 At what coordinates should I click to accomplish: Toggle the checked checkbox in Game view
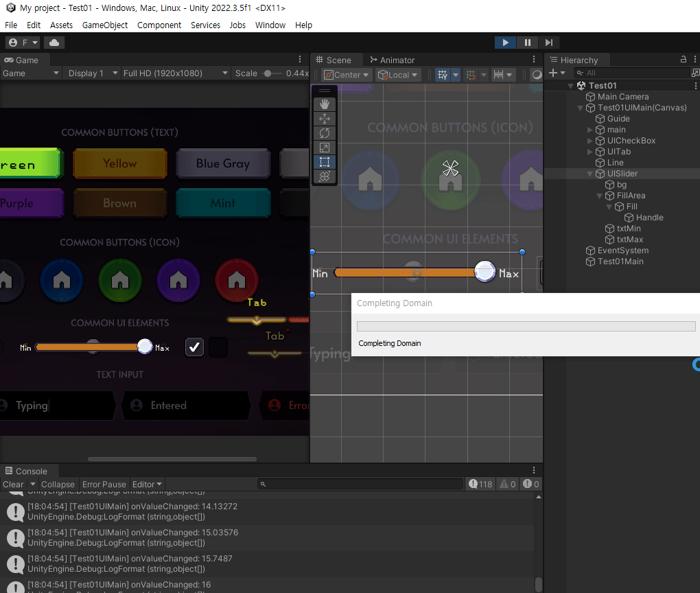194,347
